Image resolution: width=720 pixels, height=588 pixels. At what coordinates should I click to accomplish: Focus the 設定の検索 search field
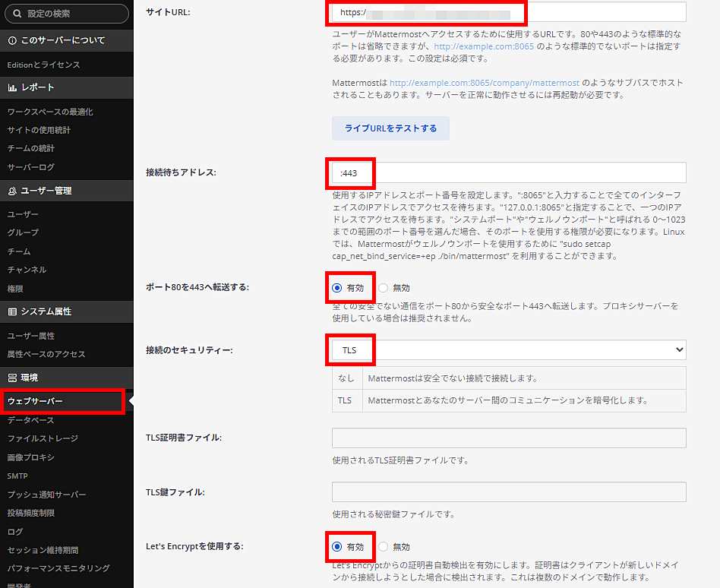tap(67, 14)
